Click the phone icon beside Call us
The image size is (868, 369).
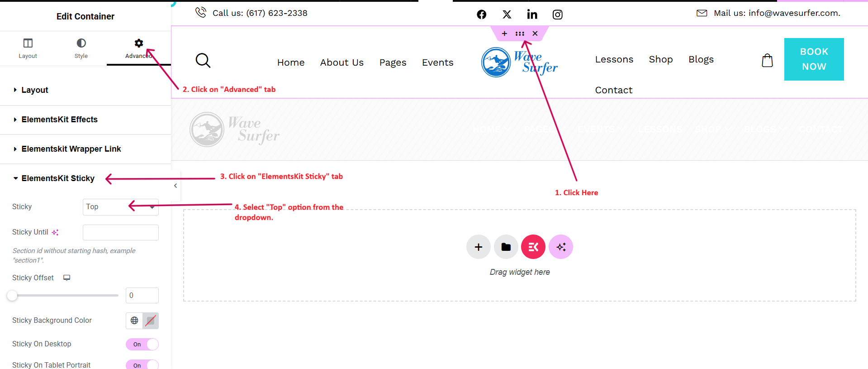click(201, 12)
